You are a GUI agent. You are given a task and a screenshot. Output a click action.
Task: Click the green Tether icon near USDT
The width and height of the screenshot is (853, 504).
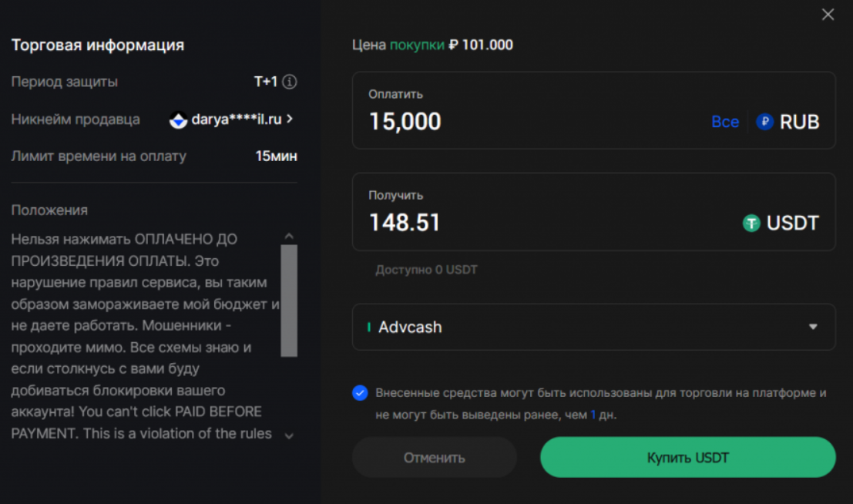click(x=751, y=223)
